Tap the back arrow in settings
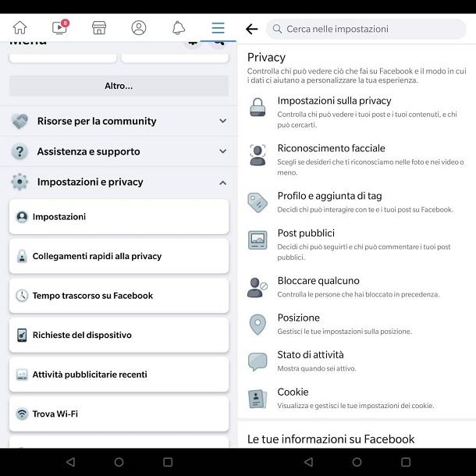476x476 pixels. (252, 29)
